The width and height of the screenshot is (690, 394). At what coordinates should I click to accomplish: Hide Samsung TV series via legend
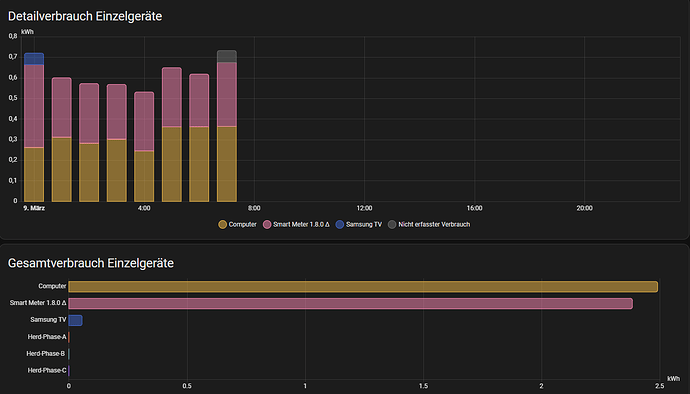(x=359, y=225)
